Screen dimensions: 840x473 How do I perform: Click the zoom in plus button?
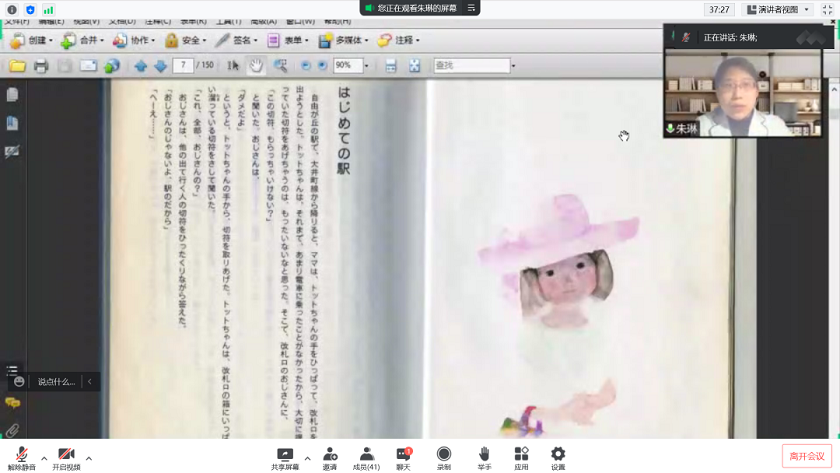pos(322,65)
